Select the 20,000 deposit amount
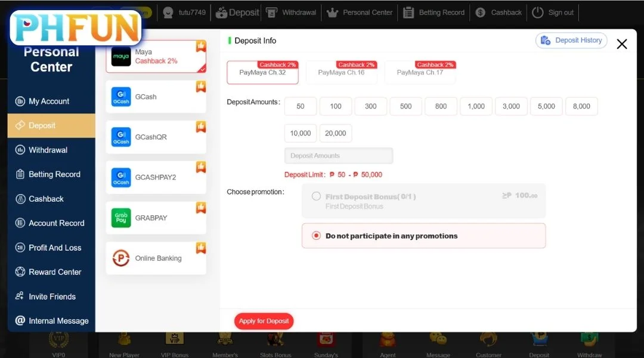 pyautogui.click(x=336, y=133)
